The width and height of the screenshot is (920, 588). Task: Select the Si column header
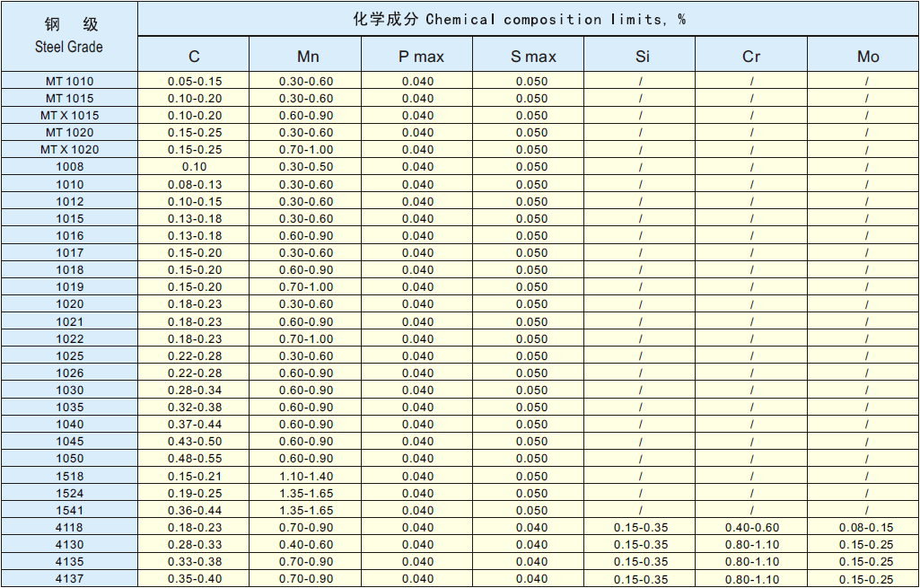click(x=642, y=57)
